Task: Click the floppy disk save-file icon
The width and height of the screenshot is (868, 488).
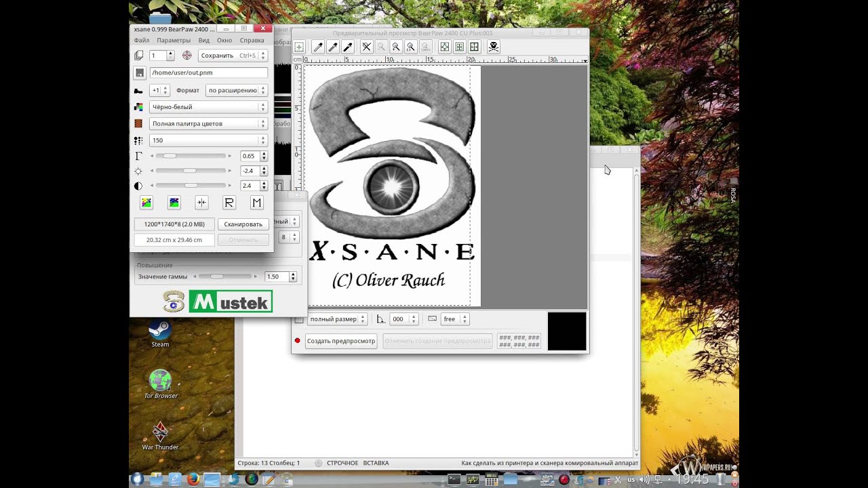Action: point(139,73)
